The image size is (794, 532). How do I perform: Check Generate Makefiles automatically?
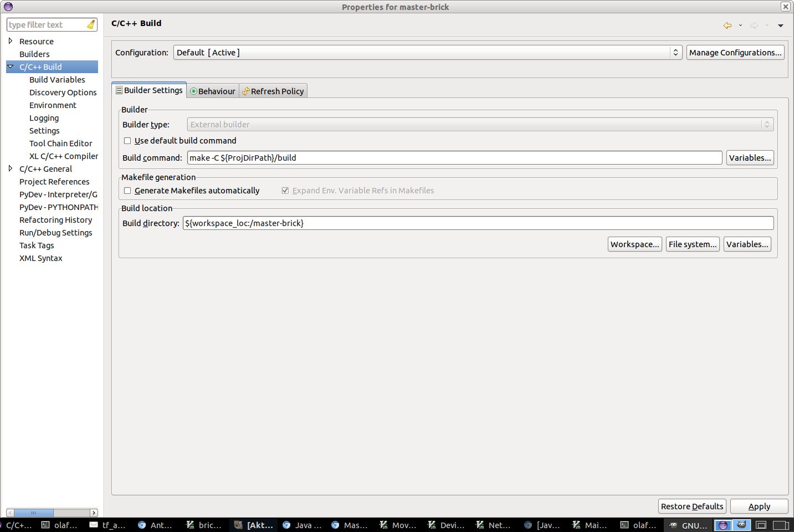coord(127,191)
